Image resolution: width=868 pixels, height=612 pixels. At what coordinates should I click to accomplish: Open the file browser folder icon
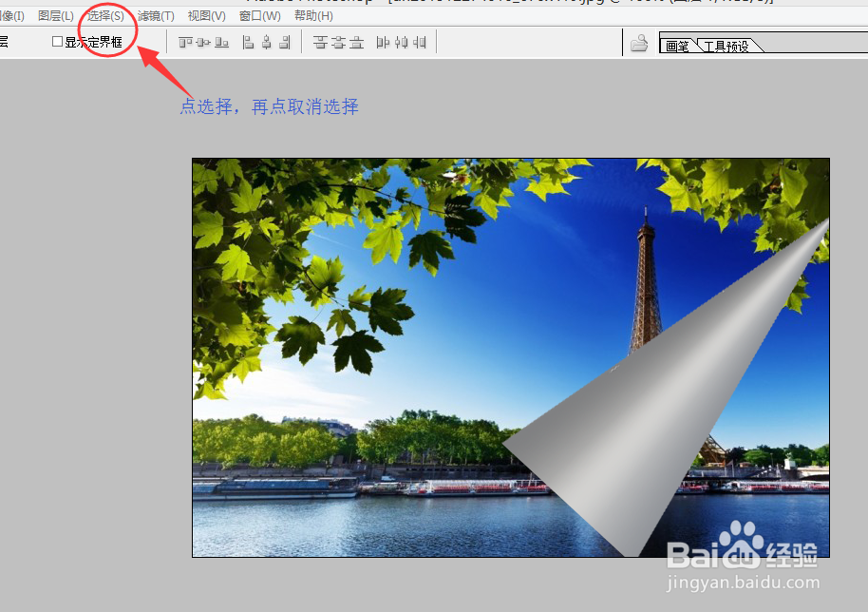[639, 43]
